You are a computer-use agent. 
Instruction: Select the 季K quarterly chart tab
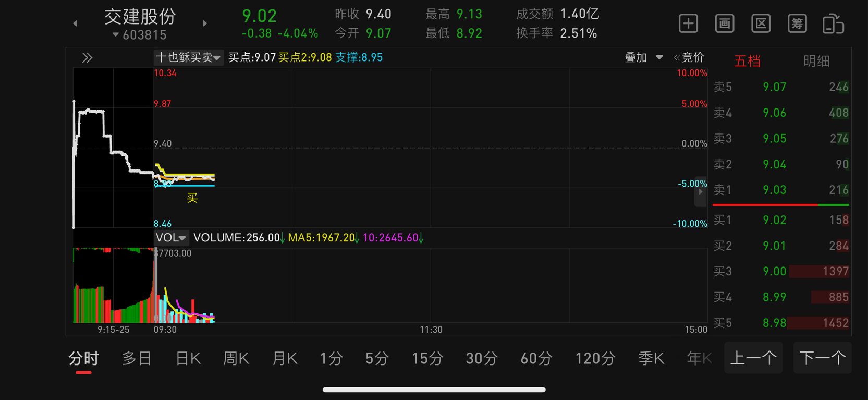click(652, 359)
